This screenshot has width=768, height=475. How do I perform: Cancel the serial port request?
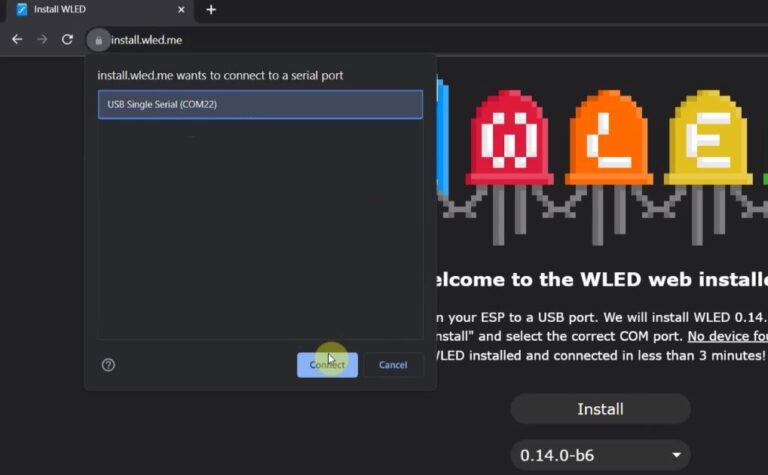(x=393, y=365)
